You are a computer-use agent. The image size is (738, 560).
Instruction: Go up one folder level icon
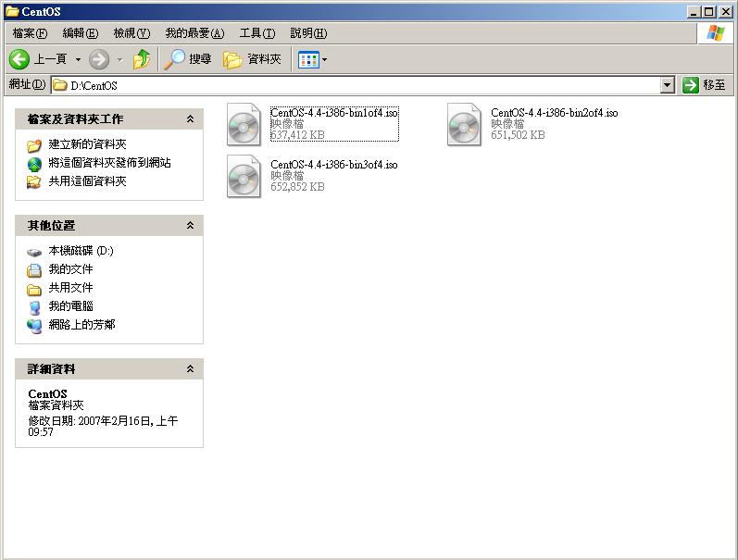coord(141,59)
